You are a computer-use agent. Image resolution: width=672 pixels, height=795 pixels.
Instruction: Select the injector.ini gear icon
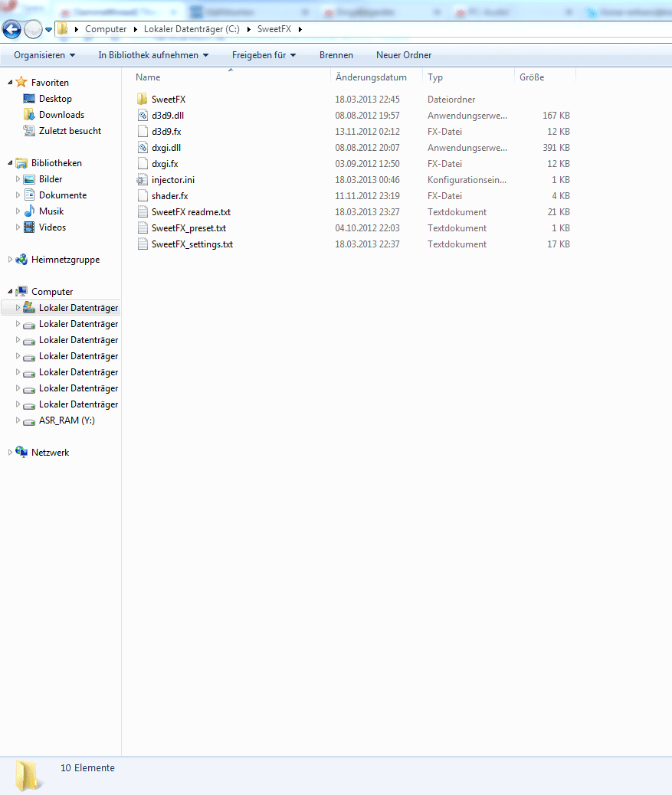click(142, 179)
